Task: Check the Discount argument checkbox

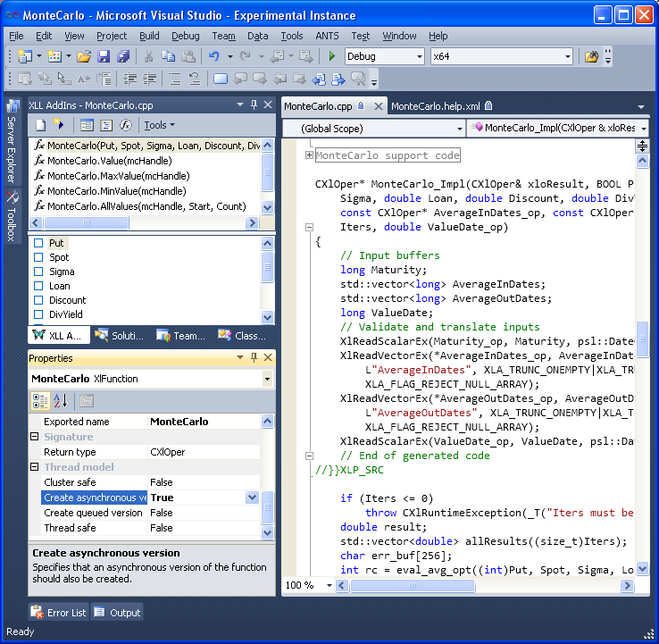Action: tap(38, 300)
